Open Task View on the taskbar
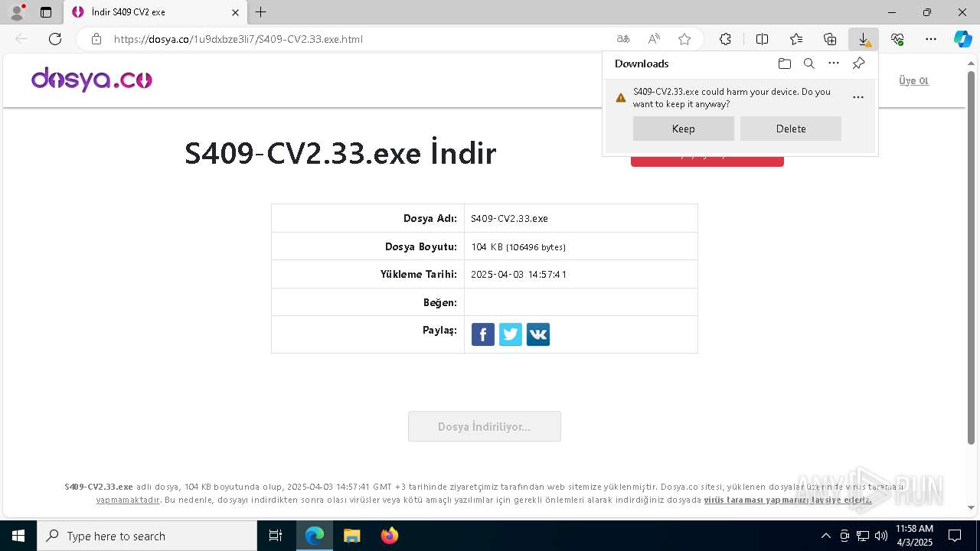The height and width of the screenshot is (551, 980). (x=276, y=536)
